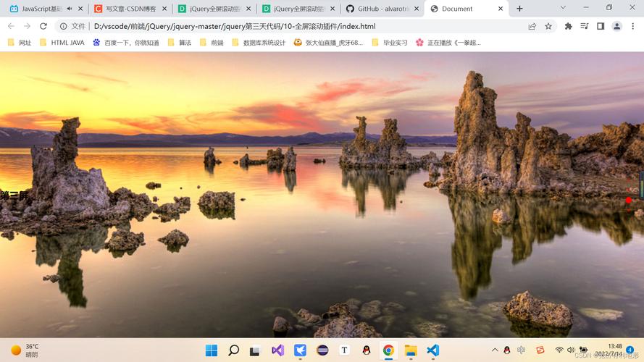Open the volume speaker tray icon

571,350
